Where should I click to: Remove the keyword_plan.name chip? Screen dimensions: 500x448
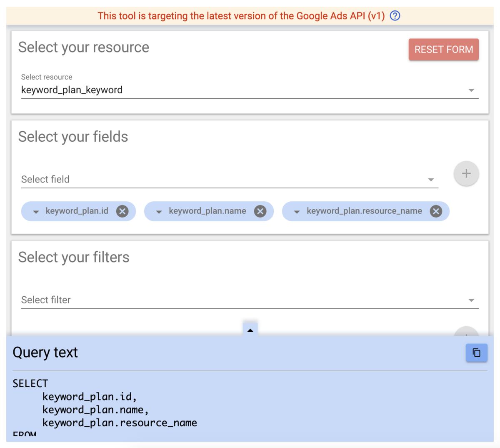coord(260,211)
